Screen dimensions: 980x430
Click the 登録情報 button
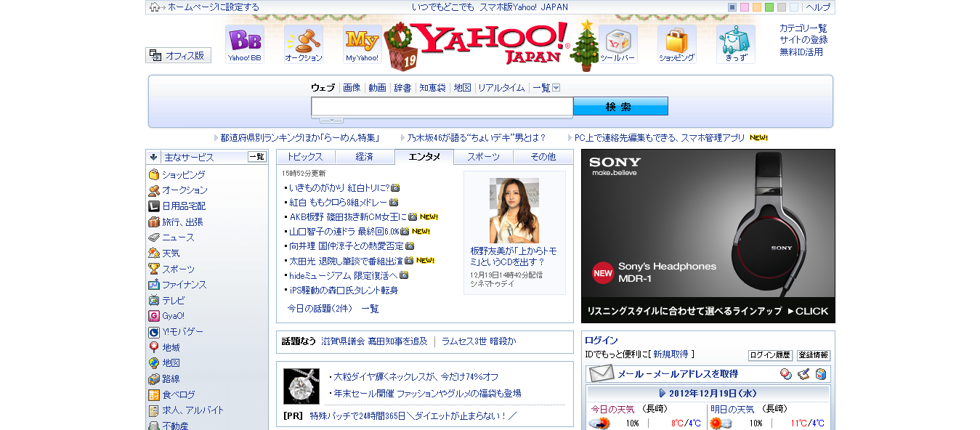(x=814, y=356)
